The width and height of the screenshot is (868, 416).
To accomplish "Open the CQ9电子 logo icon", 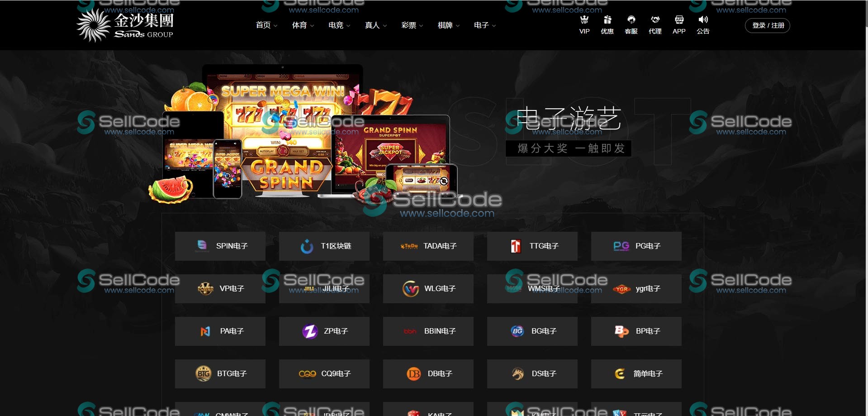I will point(308,373).
